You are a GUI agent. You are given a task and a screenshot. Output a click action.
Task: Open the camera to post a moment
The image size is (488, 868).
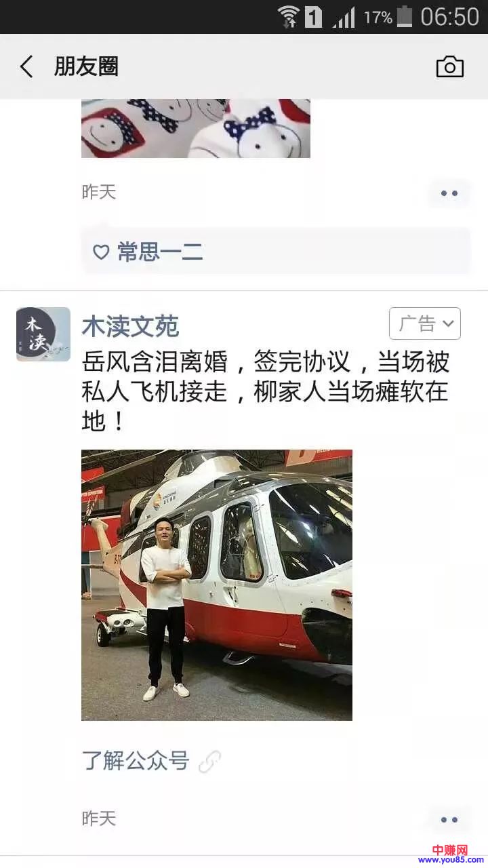449,66
